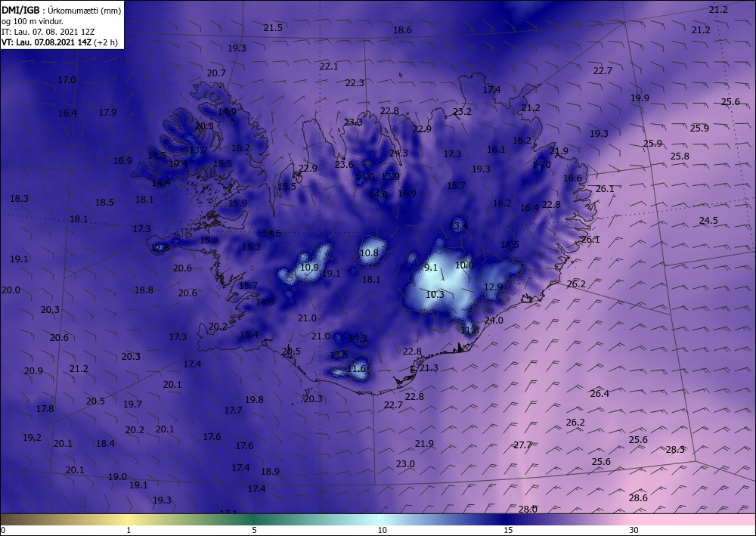Click the map value 16.6
The width and height of the screenshot is (756, 536).
coord(572,178)
